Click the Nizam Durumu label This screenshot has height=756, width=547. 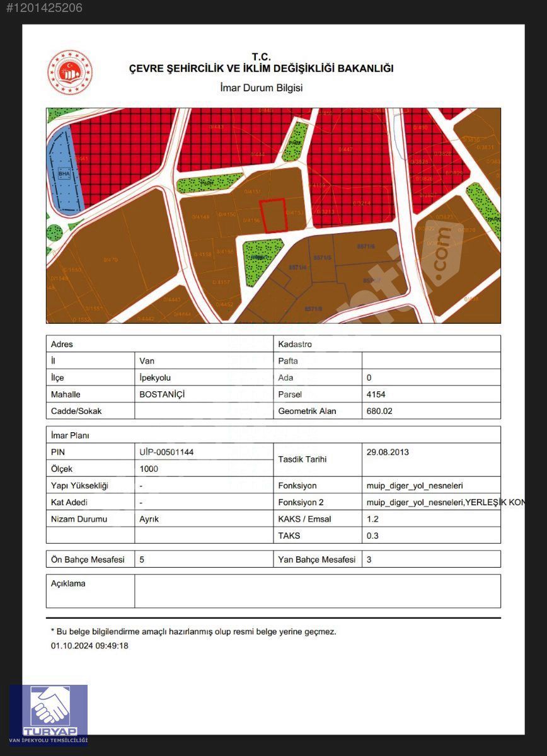point(79,519)
